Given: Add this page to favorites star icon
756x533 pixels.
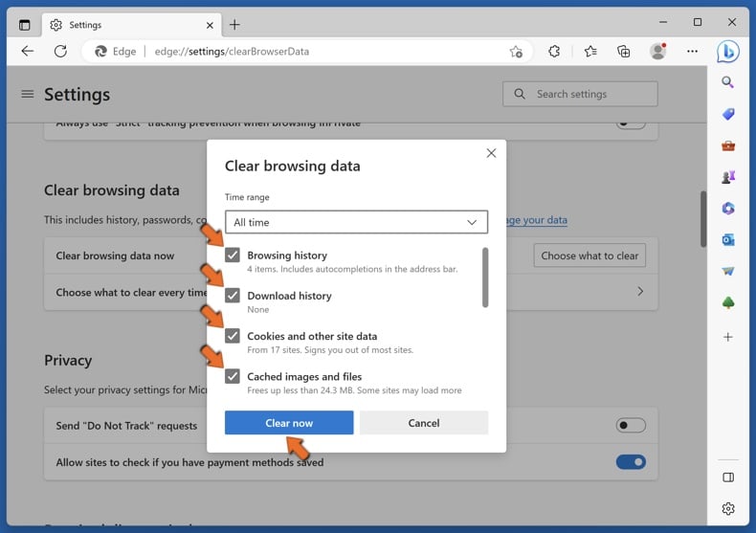Looking at the screenshot, I should (x=516, y=52).
